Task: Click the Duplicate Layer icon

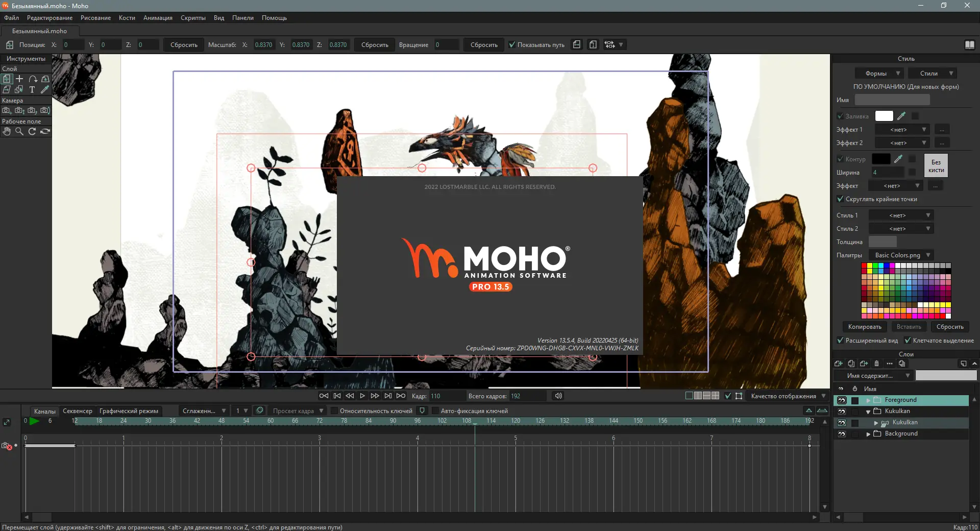Action: coord(851,364)
